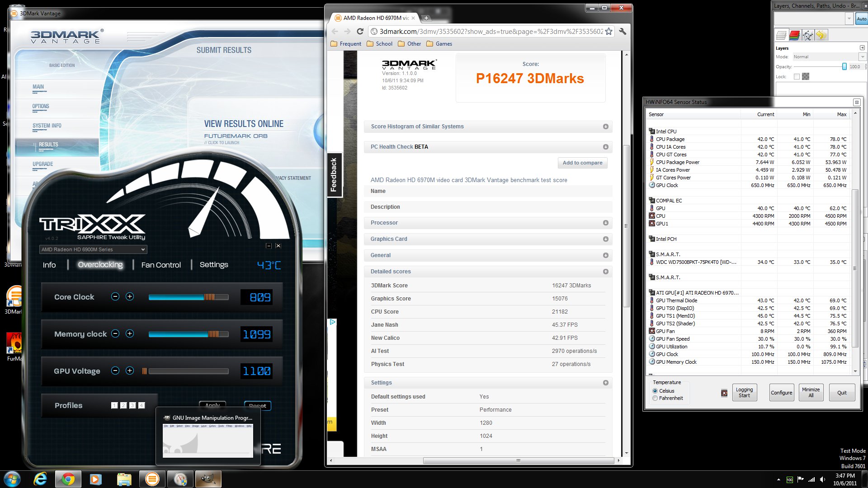This screenshot has height=488, width=868.
Task: Open the Settings tab in TRIXX
Action: coord(214,265)
